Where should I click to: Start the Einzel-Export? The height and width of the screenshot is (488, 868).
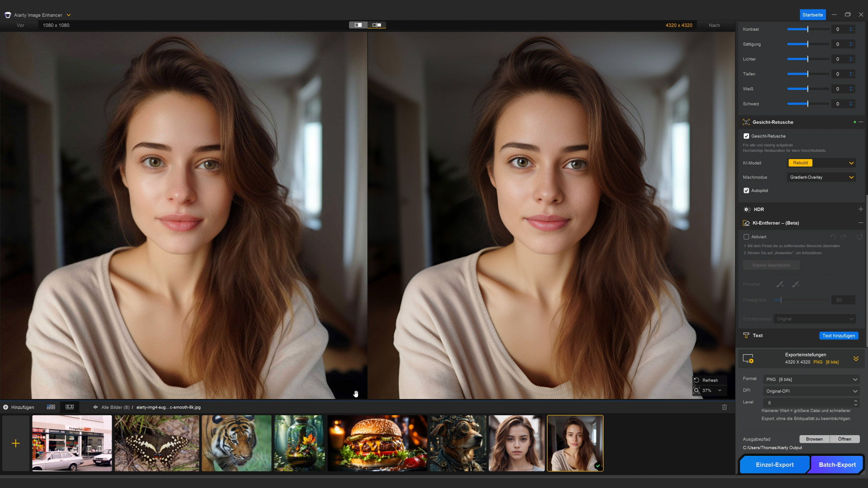pos(774,465)
